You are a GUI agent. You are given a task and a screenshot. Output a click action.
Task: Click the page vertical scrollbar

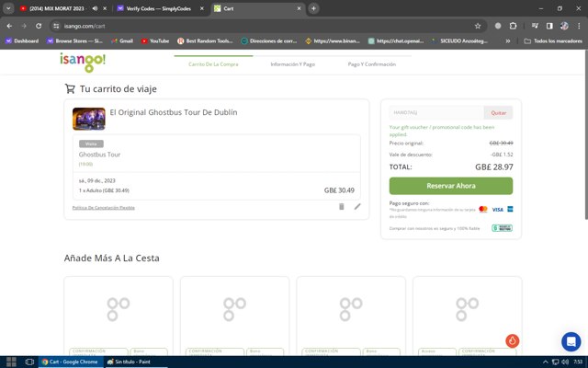click(x=586, y=135)
